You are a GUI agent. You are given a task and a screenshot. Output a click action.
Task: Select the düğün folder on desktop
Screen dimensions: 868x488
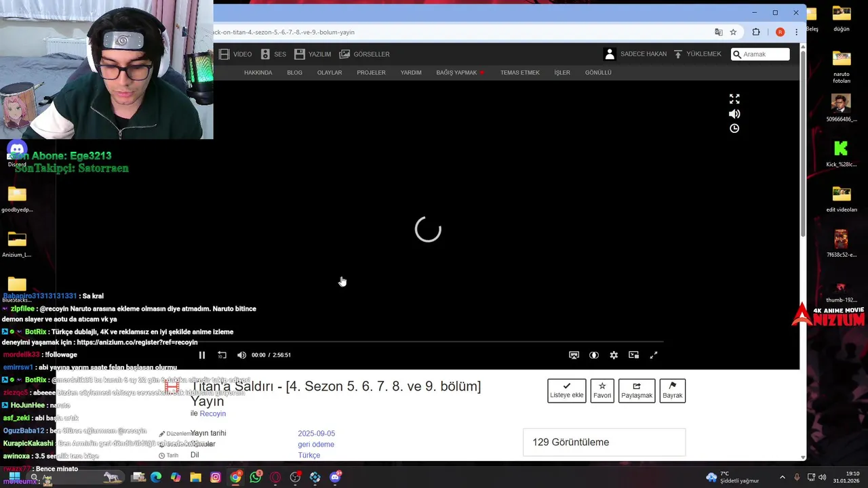coord(842,18)
